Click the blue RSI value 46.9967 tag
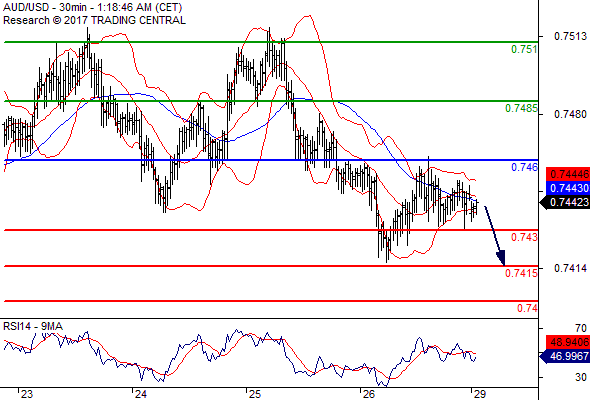Image resolution: width=590 pixels, height=400 pixels. click(565, 356)
